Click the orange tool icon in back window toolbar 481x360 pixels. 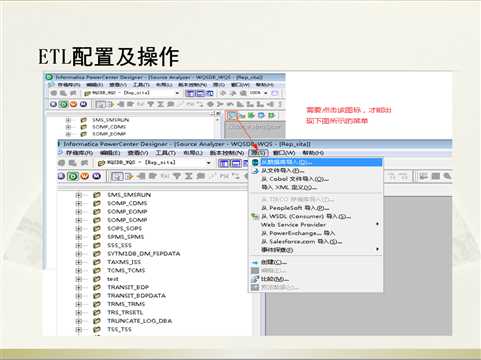tap(73, 104)
